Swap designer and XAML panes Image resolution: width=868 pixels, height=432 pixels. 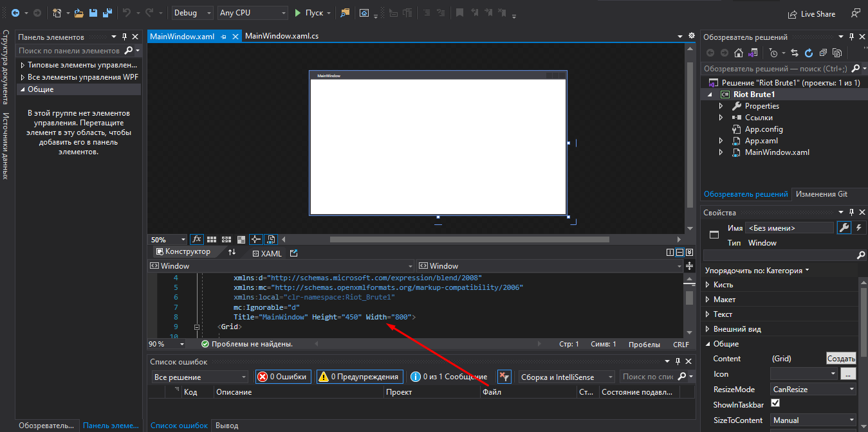pyautogui.click(x=232, y=253)
